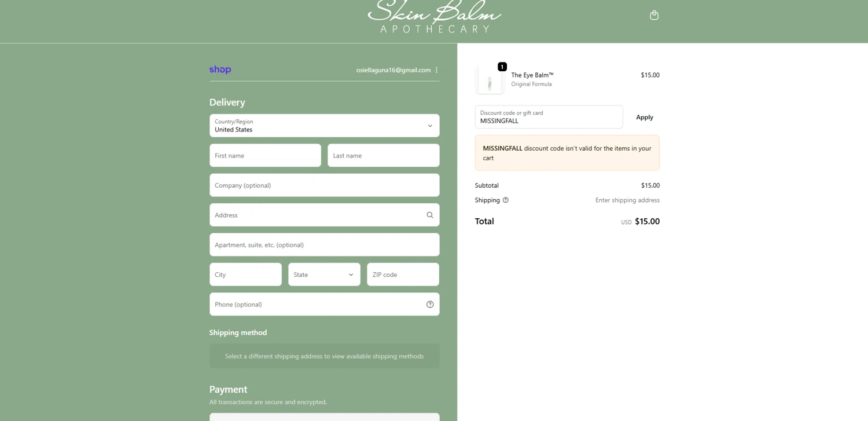The image size is (868, 421).
Task: Focus the ZIP code field
Action: click(403, 274)
